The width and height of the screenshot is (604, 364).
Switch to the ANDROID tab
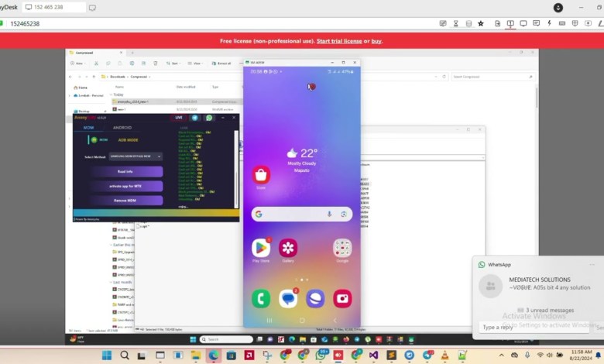pyautogui.click(x=122, y=127)
